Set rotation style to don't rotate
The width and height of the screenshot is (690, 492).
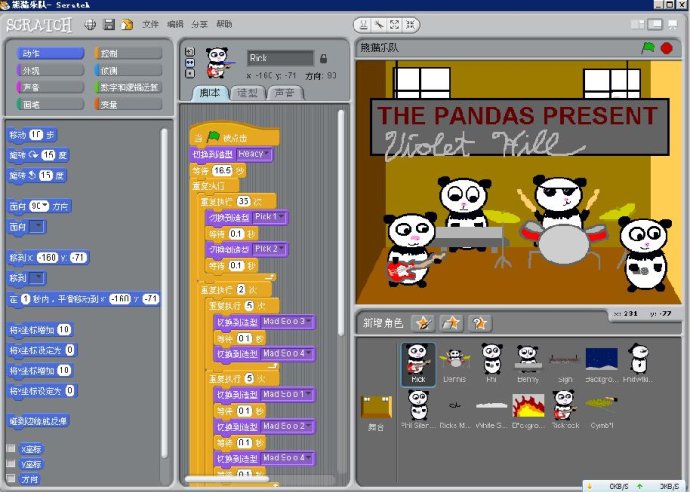click(x=190, y=73)
